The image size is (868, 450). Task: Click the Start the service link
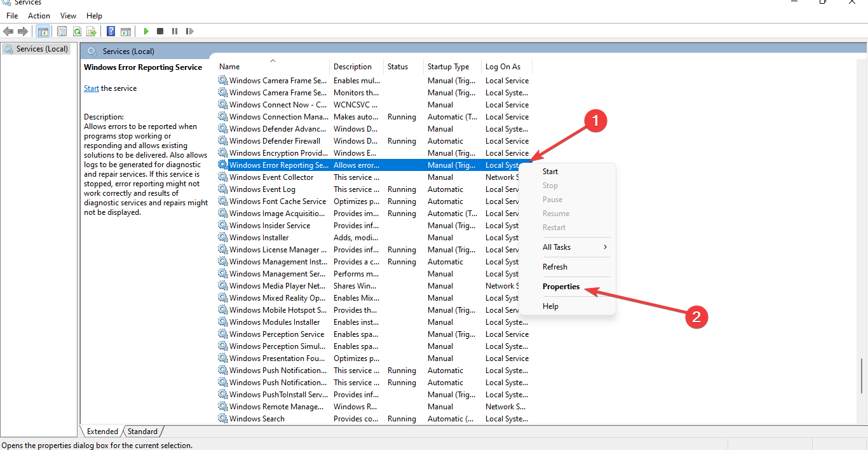pos(92,88)
